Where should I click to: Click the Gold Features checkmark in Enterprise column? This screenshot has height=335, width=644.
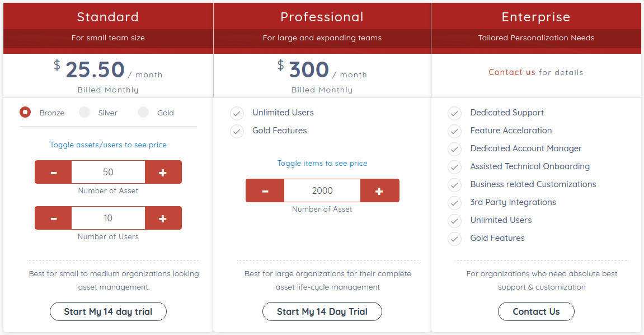click(x=454, y=239)
